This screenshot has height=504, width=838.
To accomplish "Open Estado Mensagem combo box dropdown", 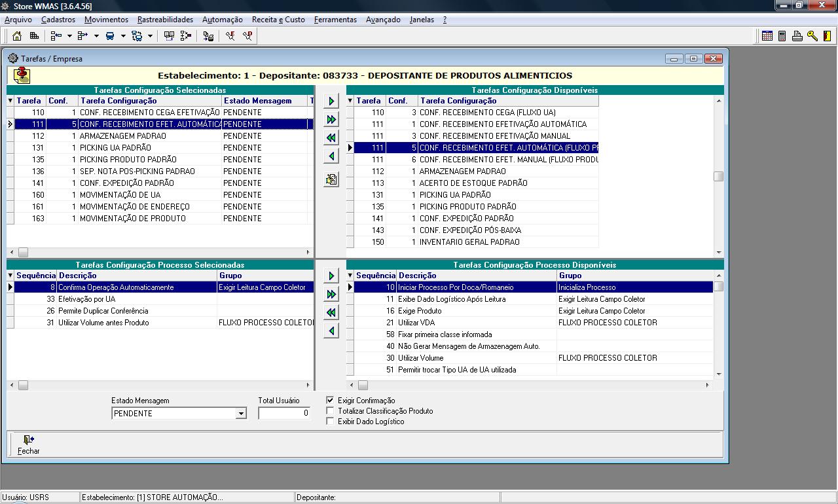I will tap(241, 414).
